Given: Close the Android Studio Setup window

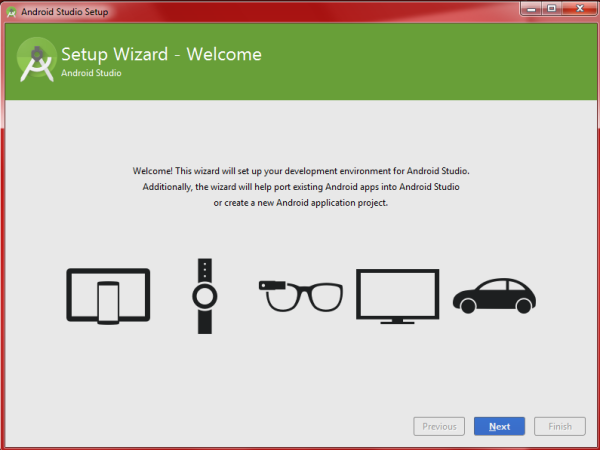Looking at the screenshot, I should point(580,8).
